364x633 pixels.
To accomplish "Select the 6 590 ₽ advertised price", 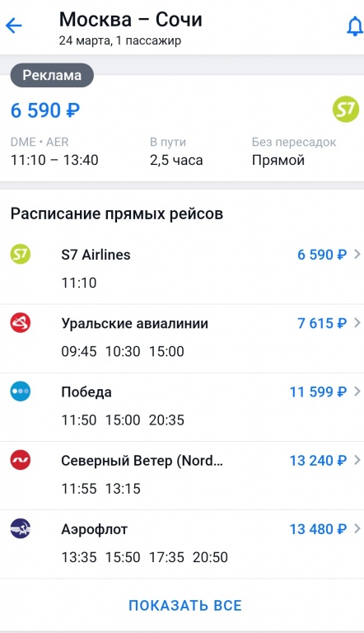I will pyautogui.click(x=45, y=110).
